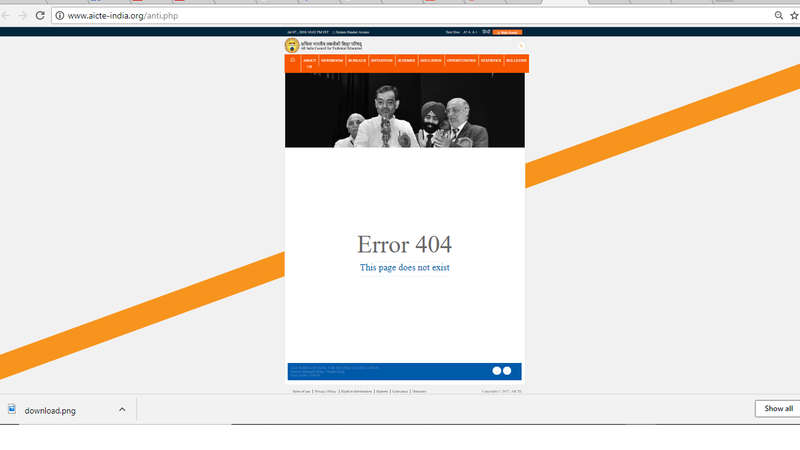Expand options chevron for download.png
The width and height of the screenshot is (800, 450).
click(x=122, y=409)
